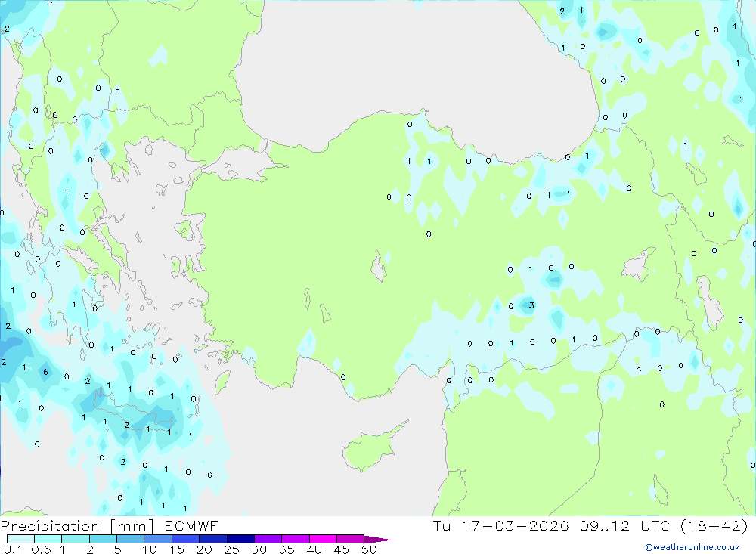Viewport: 756px width, 554px height.
Task: Click the legend scale label '25'
Action: point(232,549)
